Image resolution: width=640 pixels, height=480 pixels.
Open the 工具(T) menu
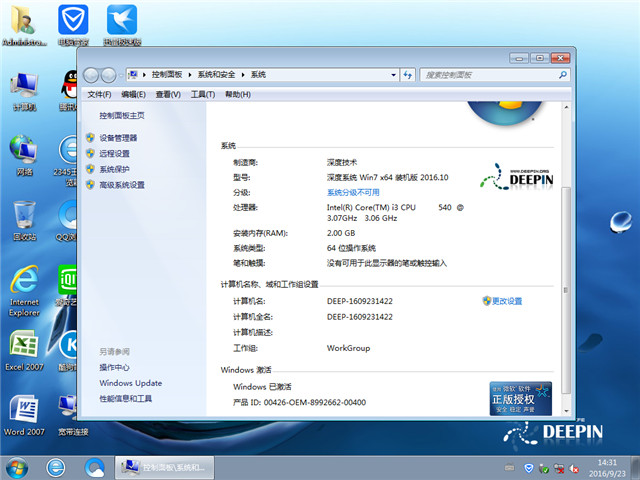coord(203,94)
